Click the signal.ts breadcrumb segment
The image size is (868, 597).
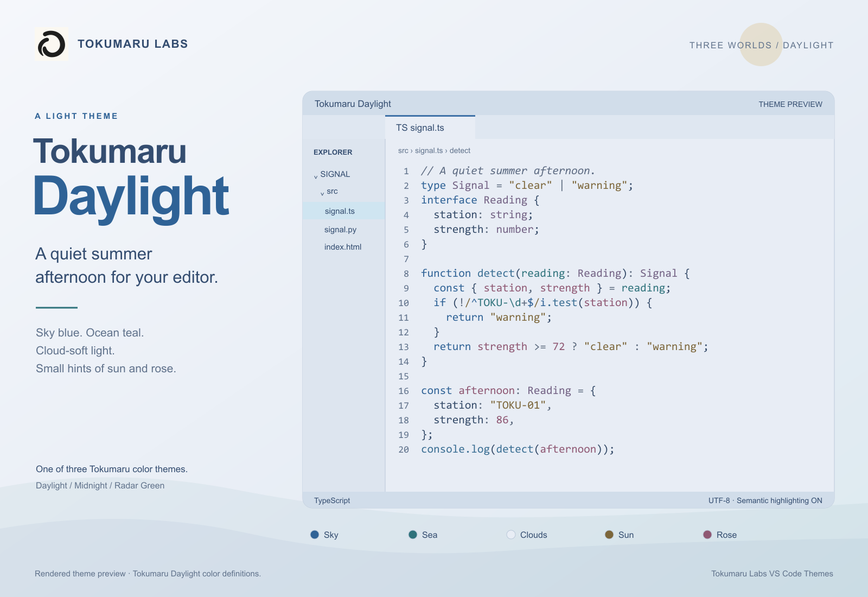429,151
